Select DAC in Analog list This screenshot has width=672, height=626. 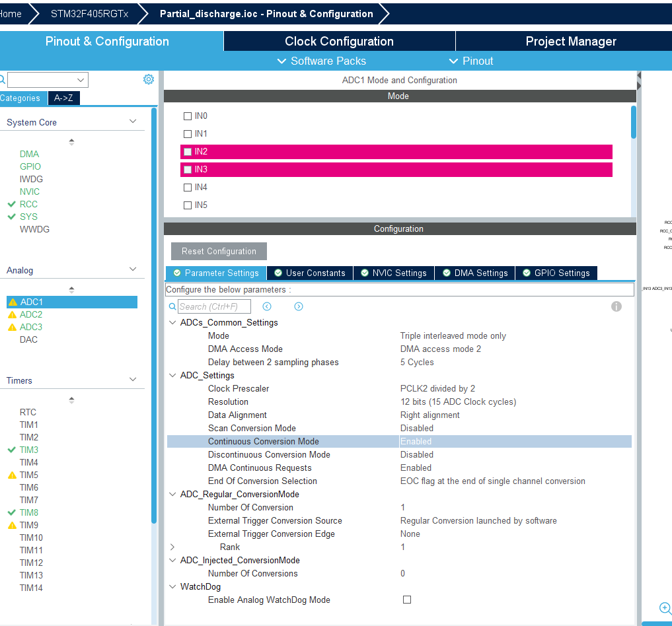point(28,339)
